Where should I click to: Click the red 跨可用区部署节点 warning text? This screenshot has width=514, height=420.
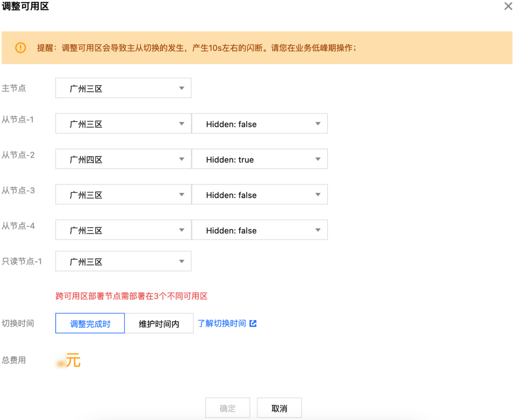[x=131, y=296]
